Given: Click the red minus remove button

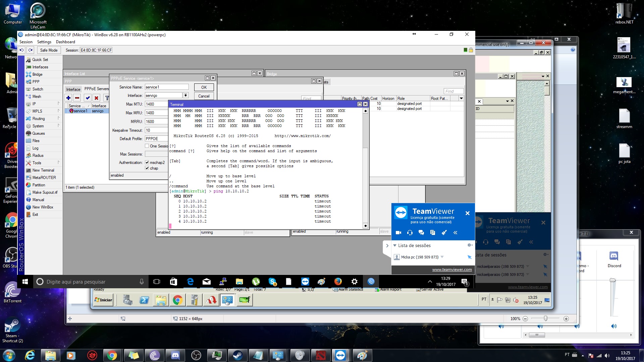Looking at the screenshot, I should 77,98.
